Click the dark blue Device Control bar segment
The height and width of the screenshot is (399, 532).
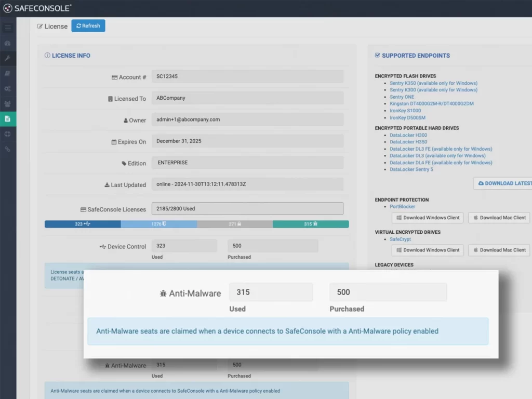[x=83, y=224]
